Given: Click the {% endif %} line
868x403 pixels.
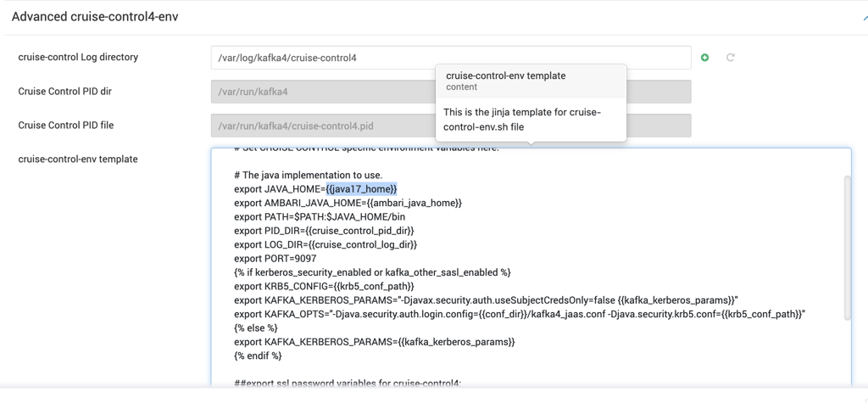Looking at the screenshot, I should click(258, 355).
